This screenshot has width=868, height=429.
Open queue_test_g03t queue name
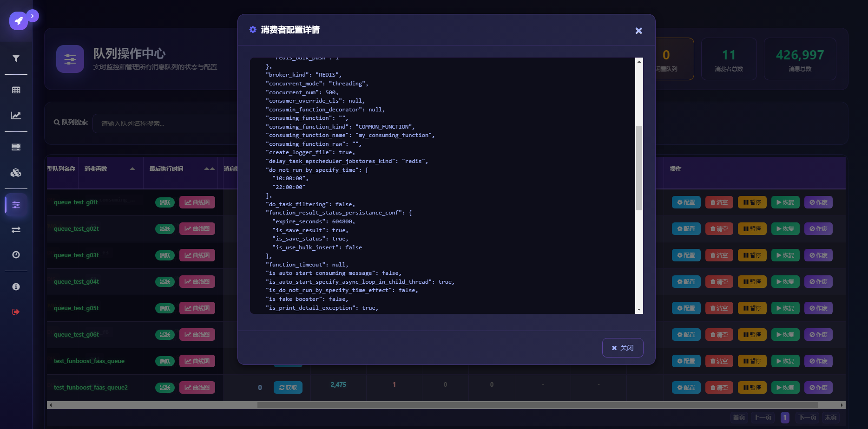76,255
